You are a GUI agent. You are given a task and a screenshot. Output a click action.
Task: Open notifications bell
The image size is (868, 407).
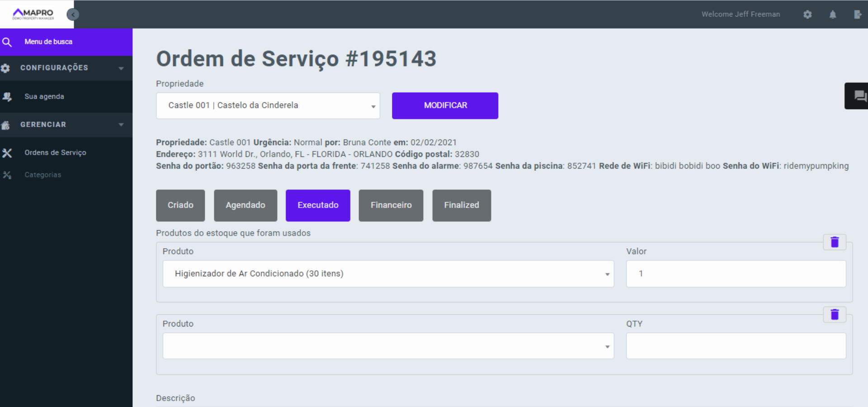pyautogui.click(x=833, y=14)
